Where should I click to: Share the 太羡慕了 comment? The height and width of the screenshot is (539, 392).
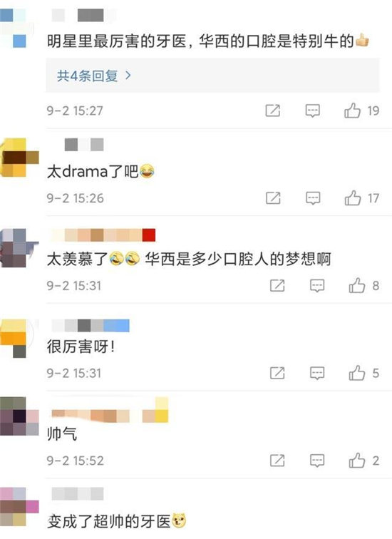277,286
